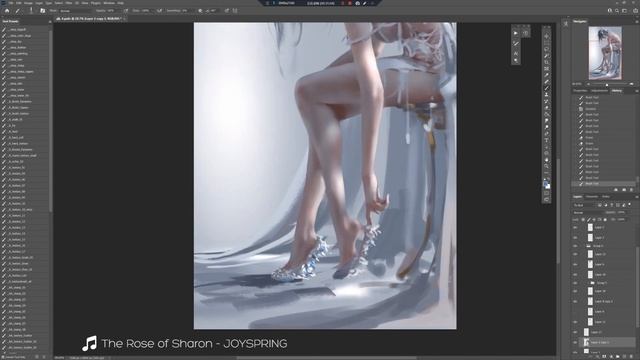
Task: Open the brush Mode dropdown in options bar
Action: (x=77, y=11)
